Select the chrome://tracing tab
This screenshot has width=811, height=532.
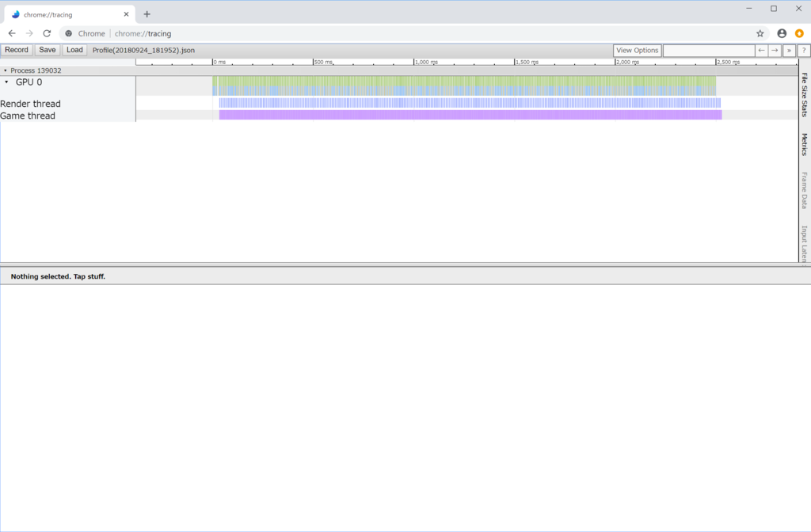click(x=70, y=14)
